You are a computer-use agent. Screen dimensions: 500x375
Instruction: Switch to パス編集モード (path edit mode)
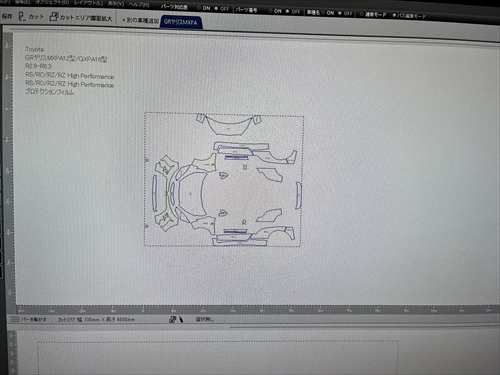(x=409, y=15)
